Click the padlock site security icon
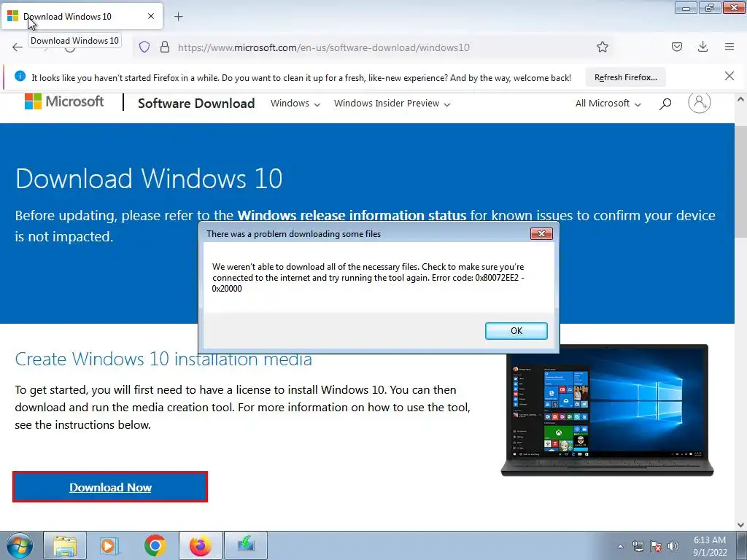 click(165, 47)
